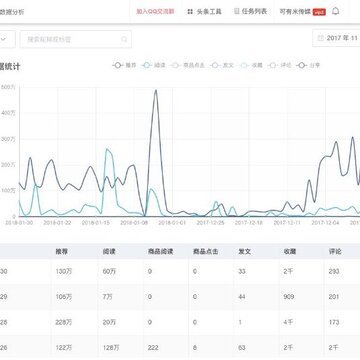
Task: Click the 222 商品阅读 cell
Action: [x=153, y=348]
